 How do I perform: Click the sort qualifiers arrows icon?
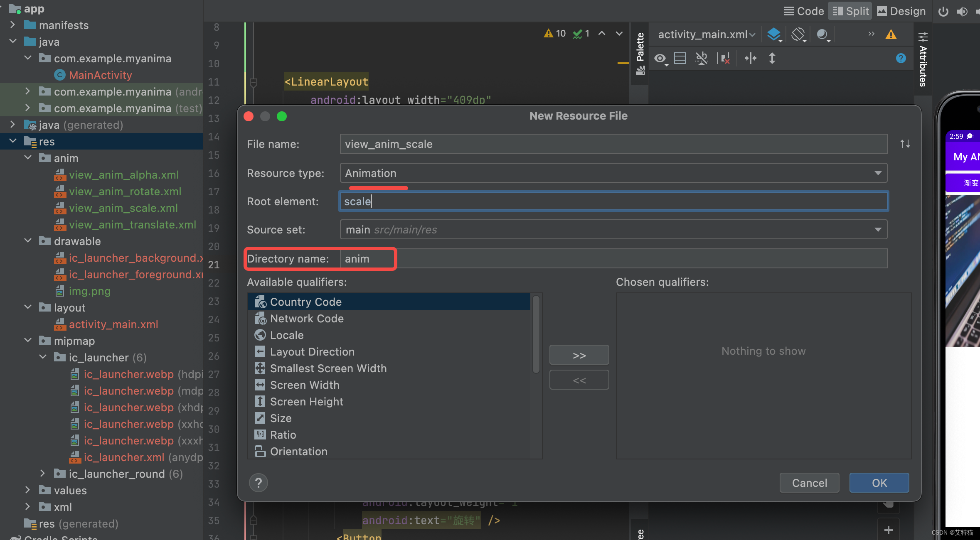click(x=905, y=144)
